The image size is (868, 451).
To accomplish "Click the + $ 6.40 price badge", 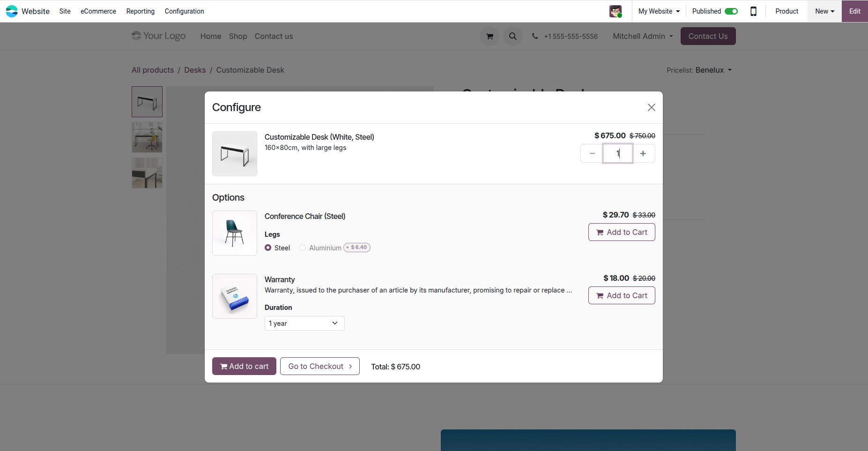I will click(x=357, y=248).
